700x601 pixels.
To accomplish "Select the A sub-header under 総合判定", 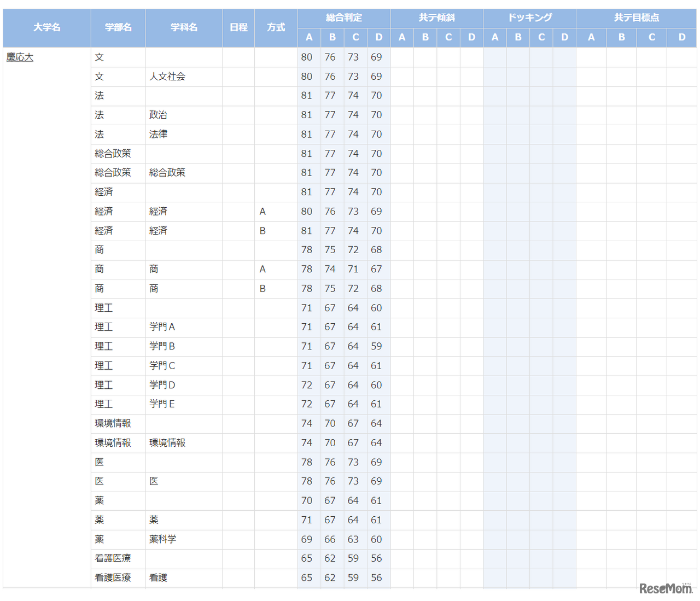I will (308, 38).
